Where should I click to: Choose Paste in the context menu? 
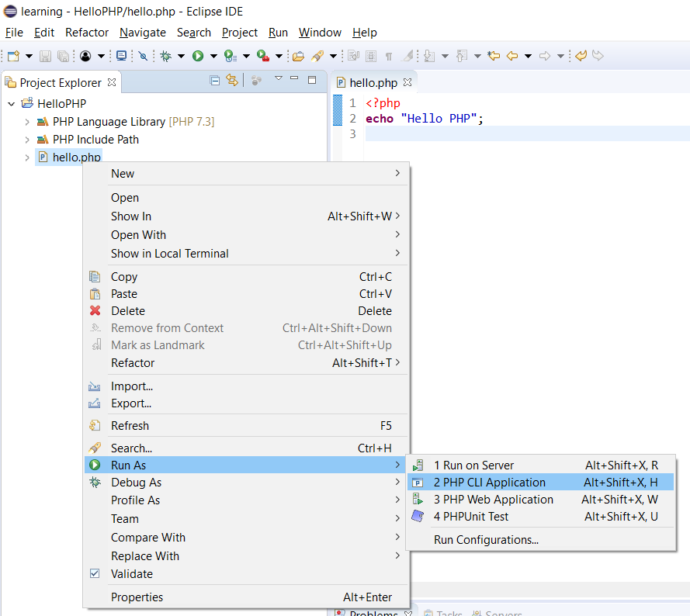point(247,294)
